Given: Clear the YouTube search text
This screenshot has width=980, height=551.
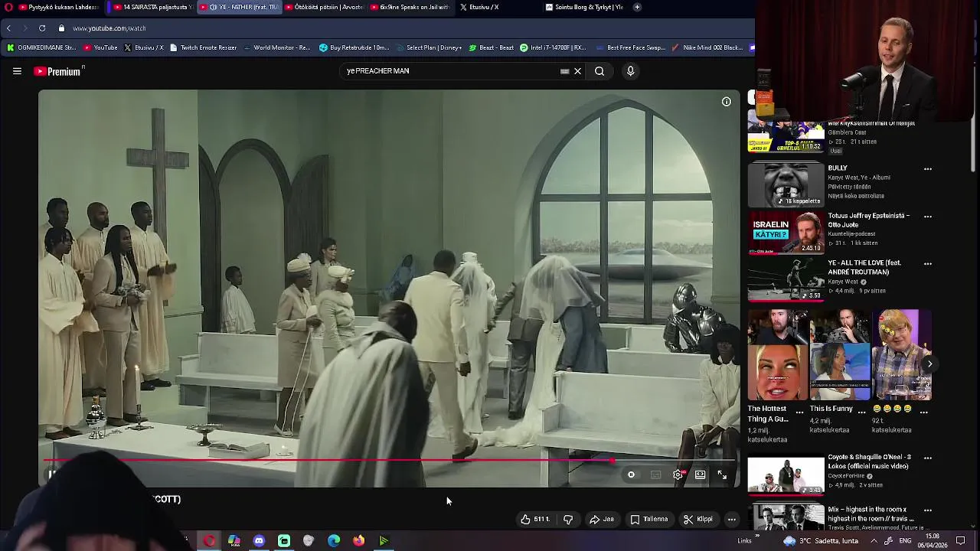Looking at the screenshot, I should [x=577, y=71].
